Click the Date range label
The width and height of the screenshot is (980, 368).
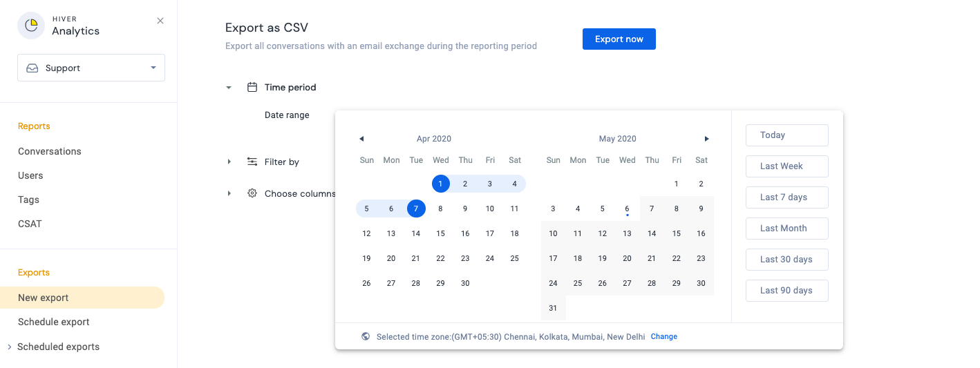tap(287, 115)
